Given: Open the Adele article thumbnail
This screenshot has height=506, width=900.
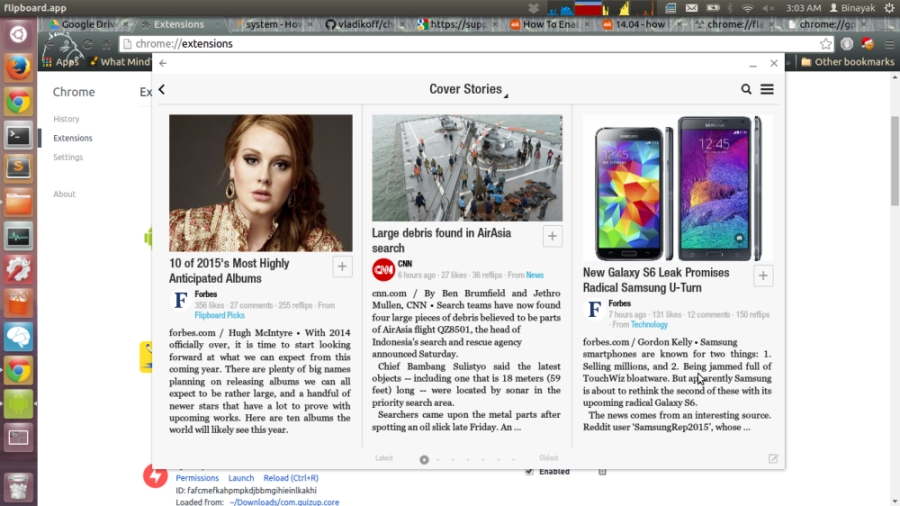Looking at the screenshot, I should tap(260, 182).
